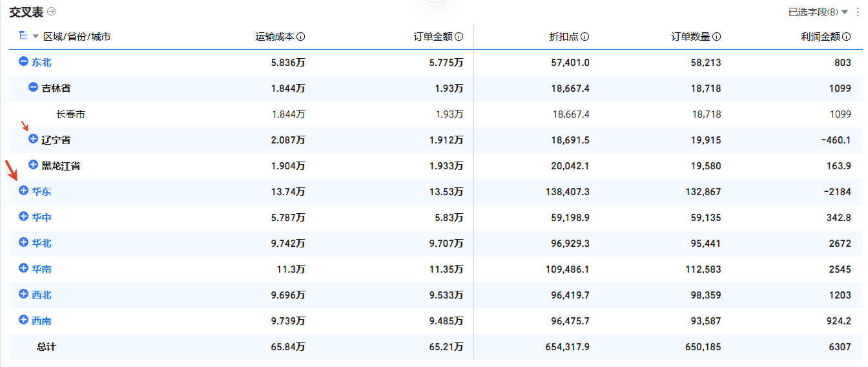This screenshot has height=367, width=868.
Task: Click the hierarchy tree icon in header
Action: pos(23,36)
